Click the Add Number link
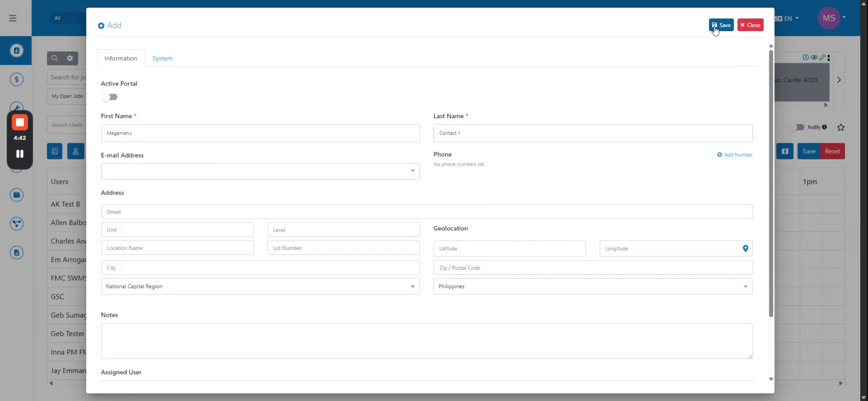This screenshot has height=401, width=868. point(735,155)
